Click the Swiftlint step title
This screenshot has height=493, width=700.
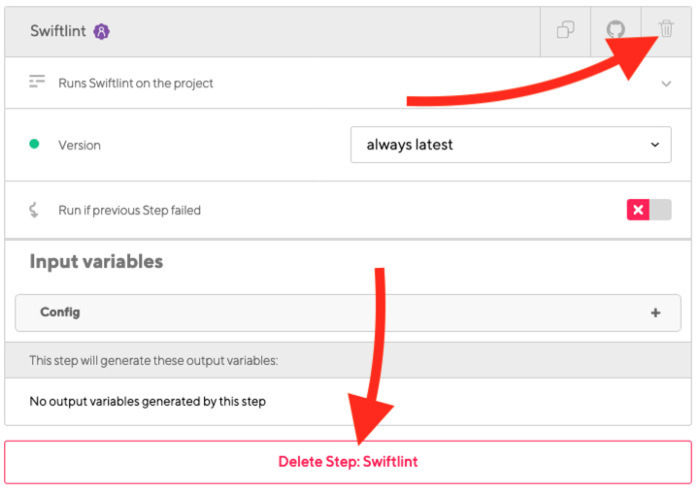[58, 31]
